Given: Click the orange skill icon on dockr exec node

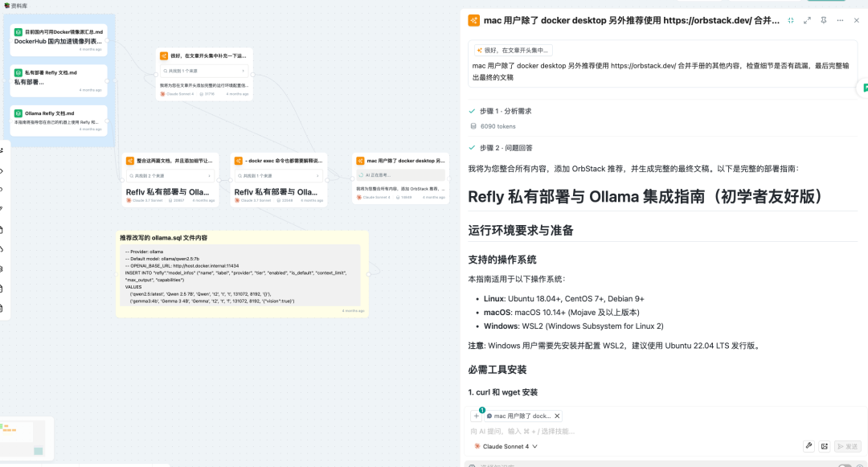Looking at the screenshot, I should click(x=239, y=161).
